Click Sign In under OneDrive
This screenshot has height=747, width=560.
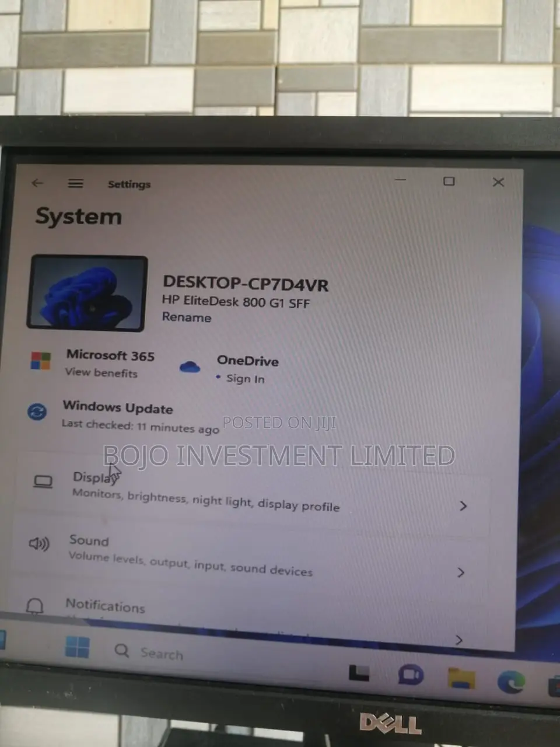pyautogui.click(x=246, y=379)
